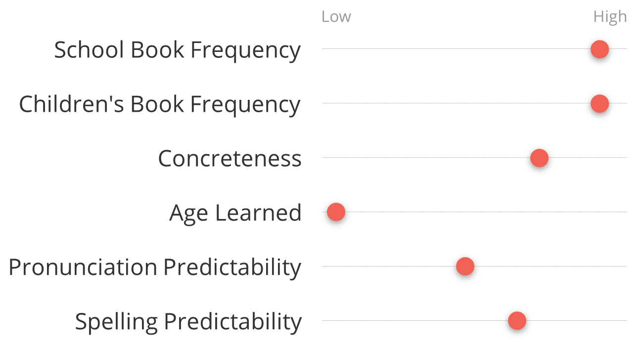The height and width of the screenshot is (351, 644).
Task: Click the "Children's Book Frequency" label
Action: pos(159,104)
